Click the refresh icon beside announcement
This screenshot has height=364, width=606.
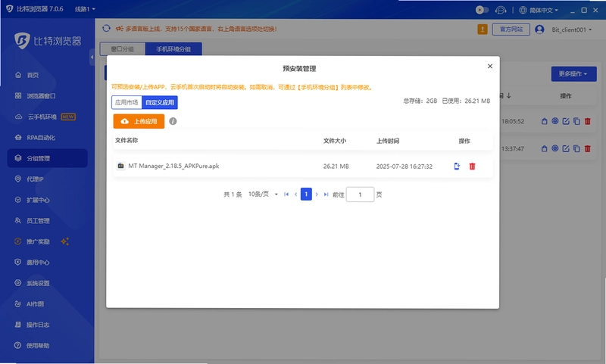(x=106, y=29)
